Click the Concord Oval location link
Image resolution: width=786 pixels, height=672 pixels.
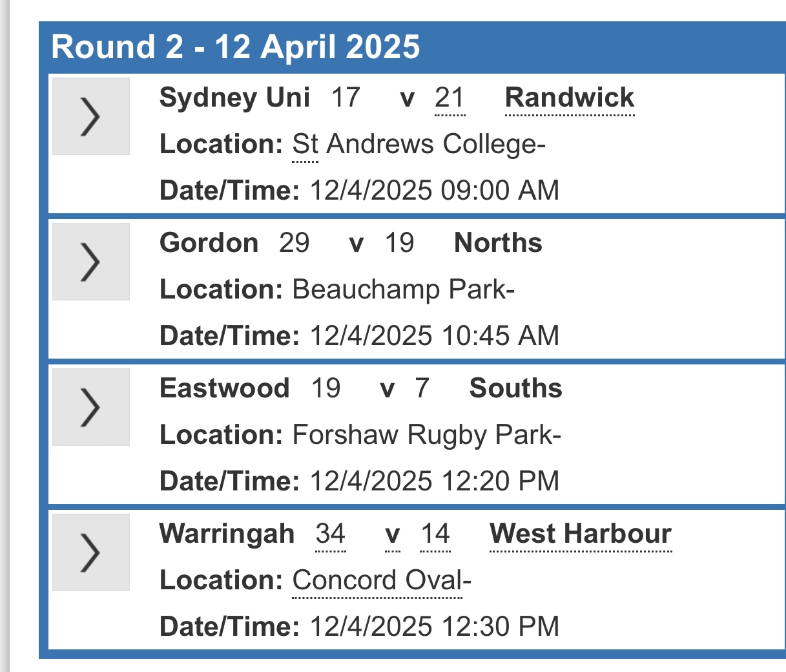point(377,580)
